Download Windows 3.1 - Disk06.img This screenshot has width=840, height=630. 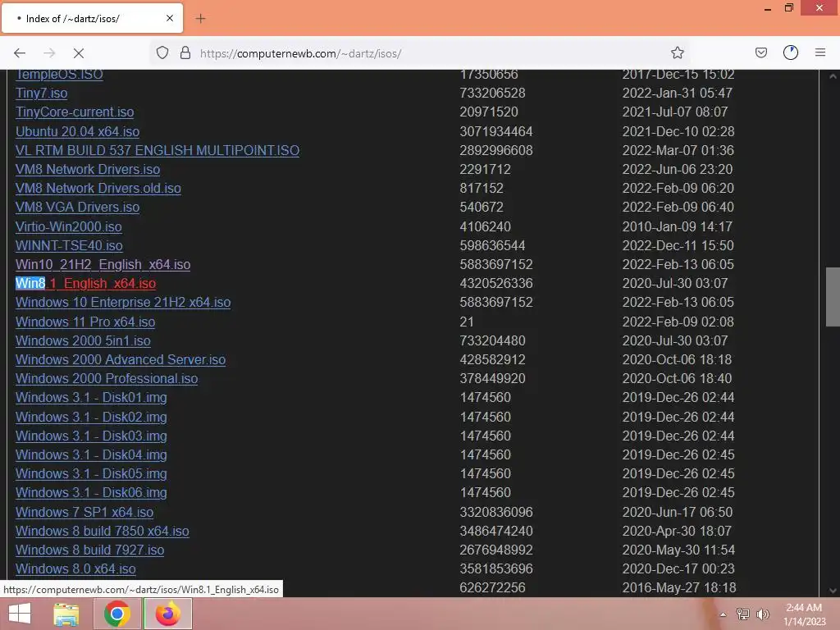[x=91, y=493]
